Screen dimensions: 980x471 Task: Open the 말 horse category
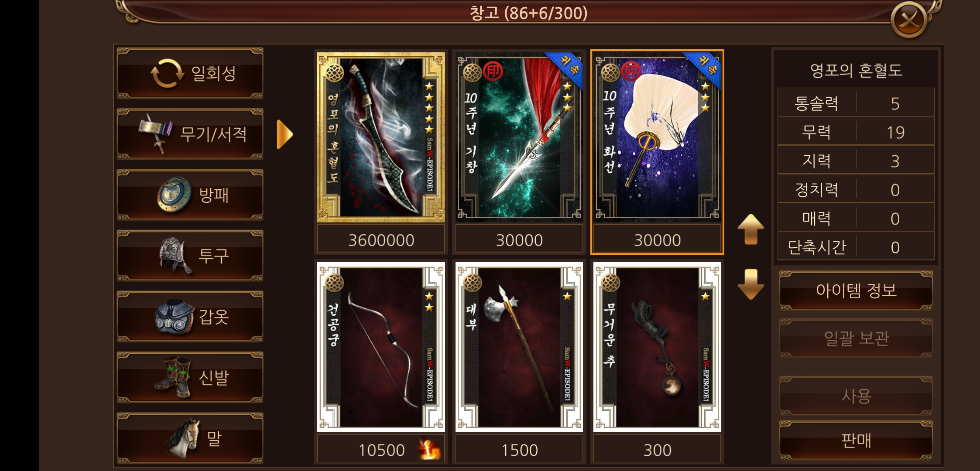pyautogui.click(x=190, y=438)
